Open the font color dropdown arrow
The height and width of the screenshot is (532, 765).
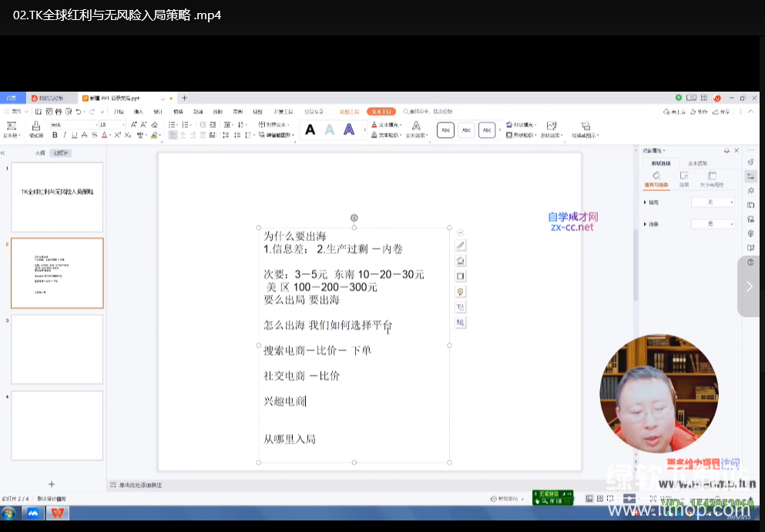click(109, 136)
